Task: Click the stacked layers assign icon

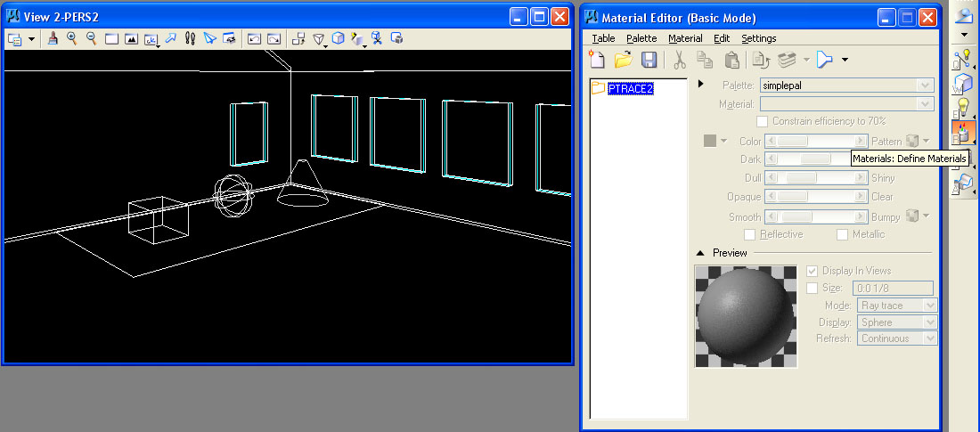Action: (x=787, y=60)
